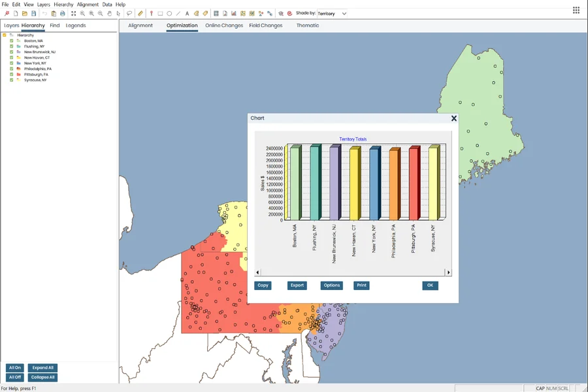The image size is (588, 392).
Task: Expand all hierarchy items with Expand All
Action: (42, 367)
